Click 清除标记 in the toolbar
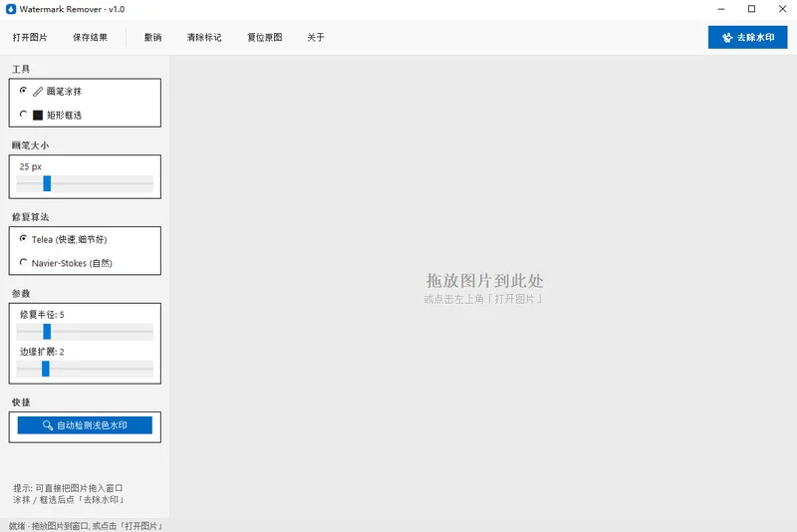 [204, 37]
